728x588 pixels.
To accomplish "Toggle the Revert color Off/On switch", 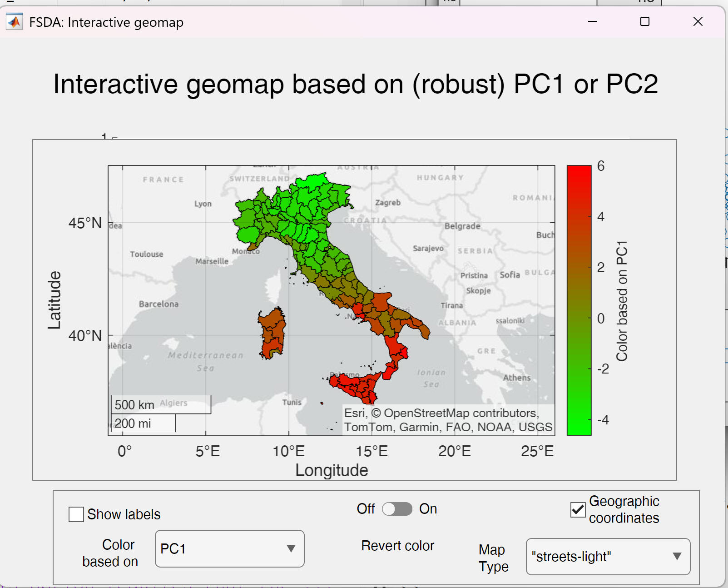I will tap(397, 509).
